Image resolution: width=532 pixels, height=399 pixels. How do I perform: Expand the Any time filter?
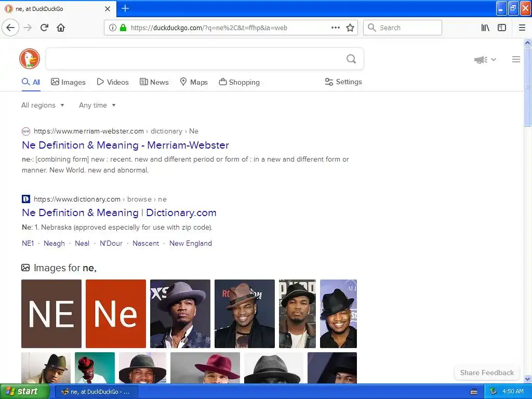[97, 105]
